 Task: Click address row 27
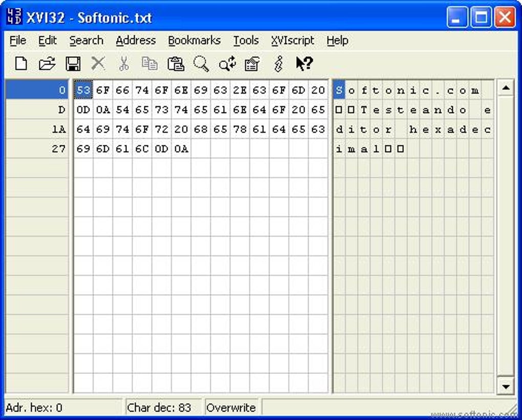click(37, 149)
